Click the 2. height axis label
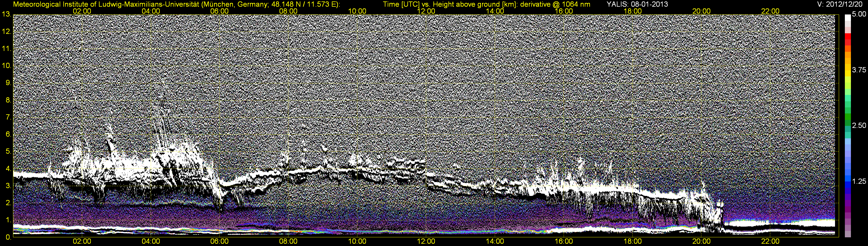Image resolution: width=868 pixels, height=246 pixels. pyautogui.click(x=8, y=203)
